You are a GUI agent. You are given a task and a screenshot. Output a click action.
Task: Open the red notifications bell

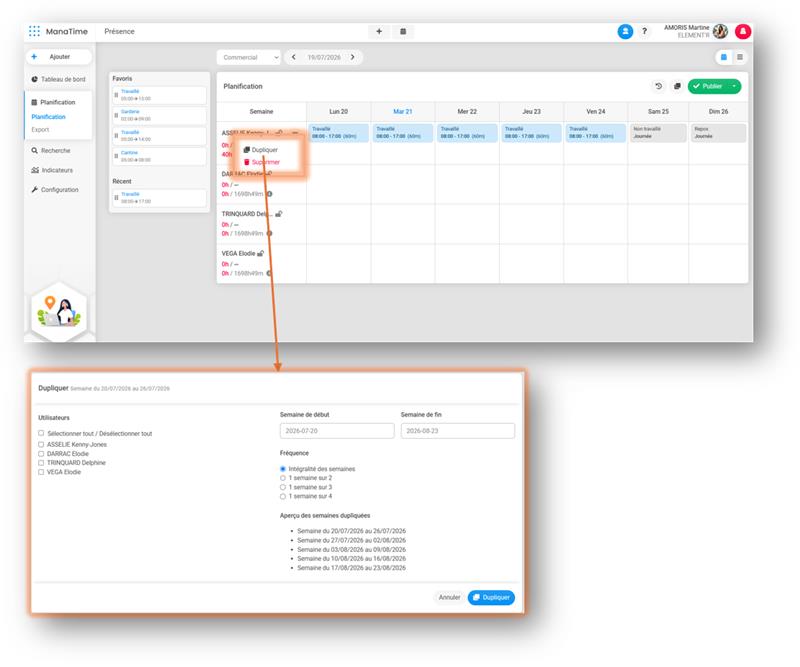point(743,32)
